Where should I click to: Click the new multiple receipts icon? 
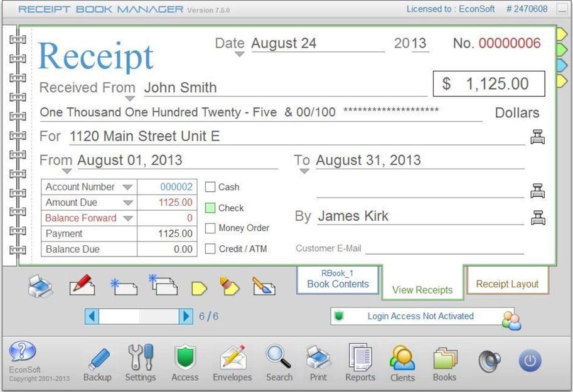163,285
